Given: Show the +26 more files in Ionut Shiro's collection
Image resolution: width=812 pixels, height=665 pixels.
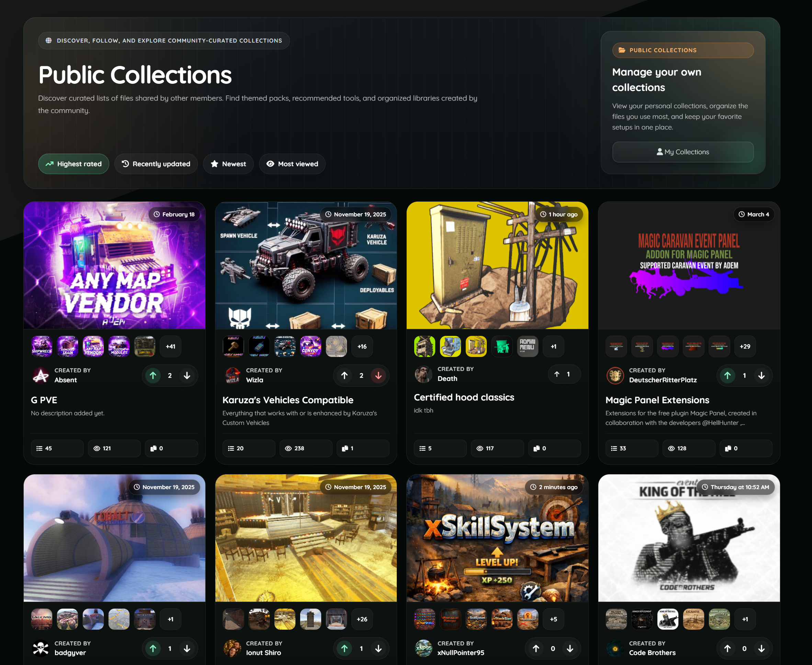Looking at the screenshot, I should click(x=362, y=619).
